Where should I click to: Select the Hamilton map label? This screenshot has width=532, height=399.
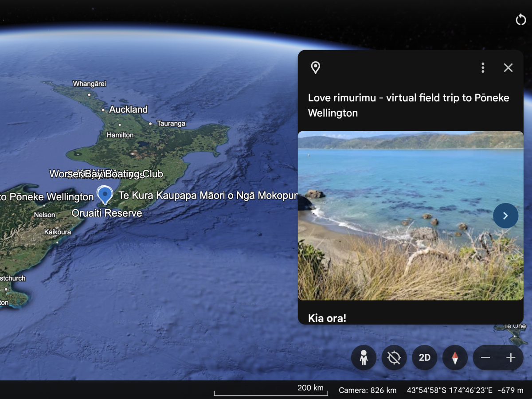[120, 135]
